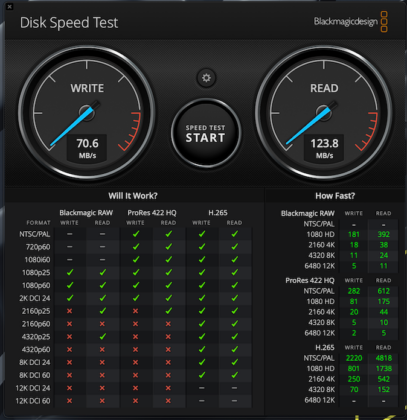407x420 pixels.
Task: Click the READ speed gauge
Action: [324, 113]
